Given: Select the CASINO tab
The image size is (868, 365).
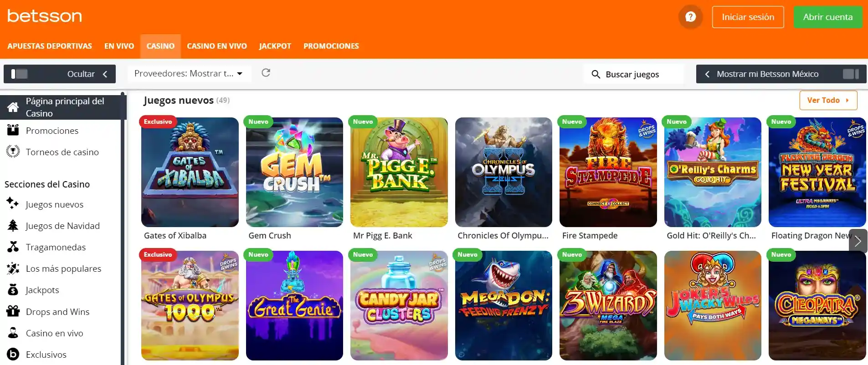Looking at the screenshot, I should (160, 46).
